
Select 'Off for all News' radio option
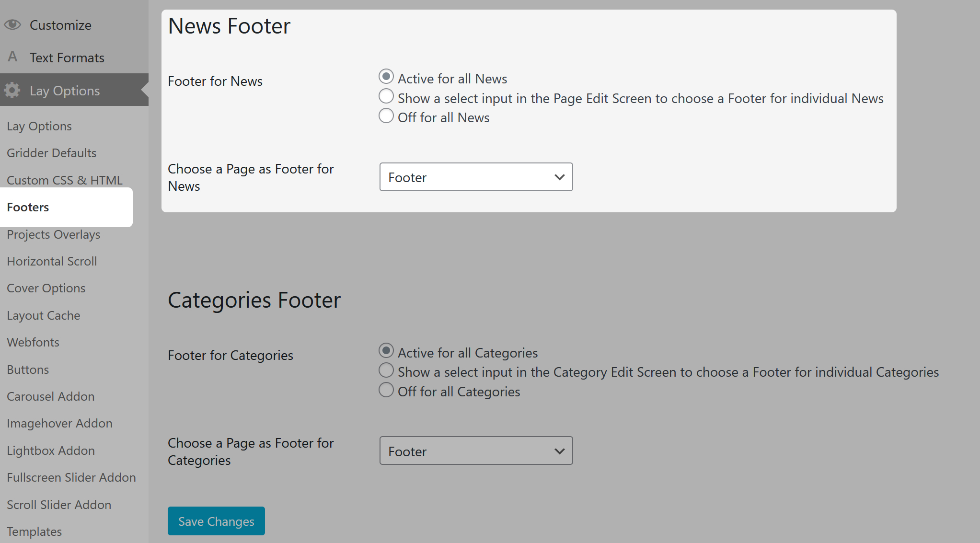point(386,116)
